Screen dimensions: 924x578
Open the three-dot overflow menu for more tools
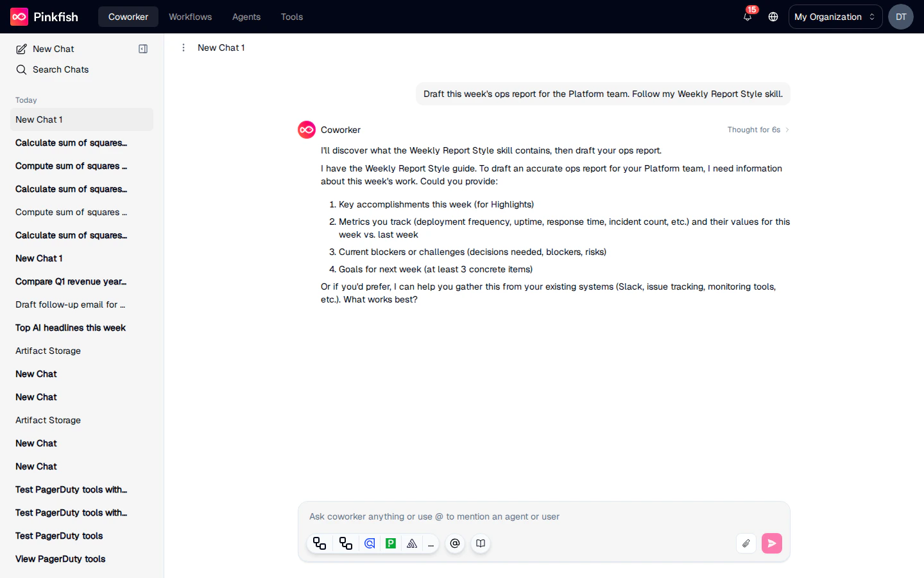[x=431, y=544]
